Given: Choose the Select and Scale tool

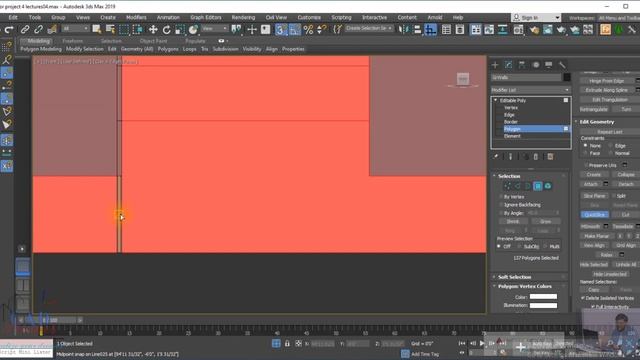Looking at the screenshot, I should point(180,29).
